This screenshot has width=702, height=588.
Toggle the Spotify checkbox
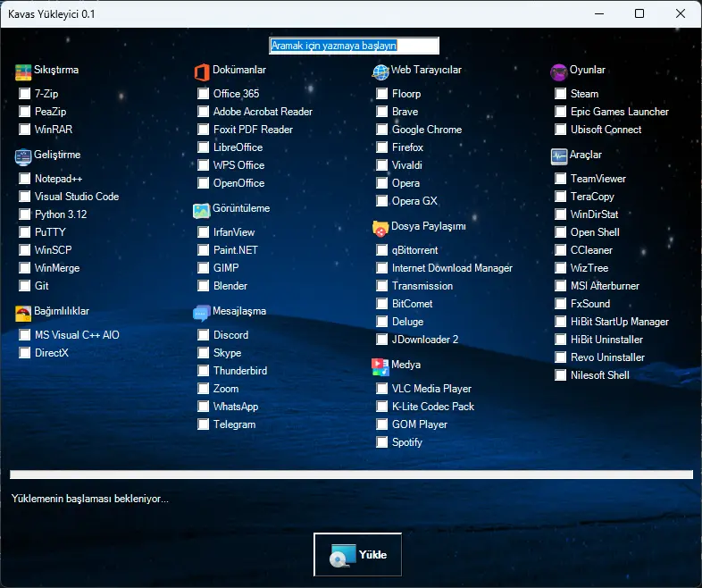(382, 442)
